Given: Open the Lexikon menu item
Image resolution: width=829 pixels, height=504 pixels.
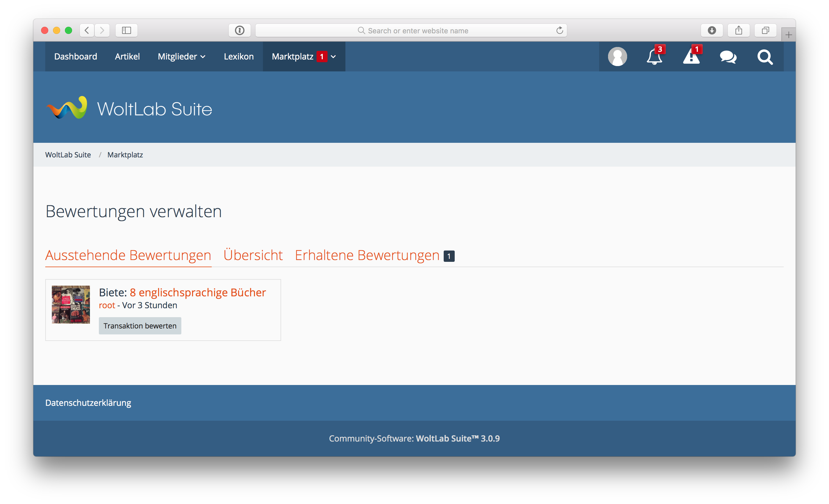Looking at the screenshot, I should point(239,57).
